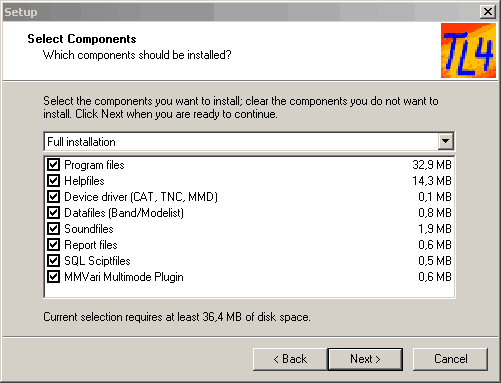The image size is (501, 383).
Task: Close the Setup window
Action: [x=488, y=12]
